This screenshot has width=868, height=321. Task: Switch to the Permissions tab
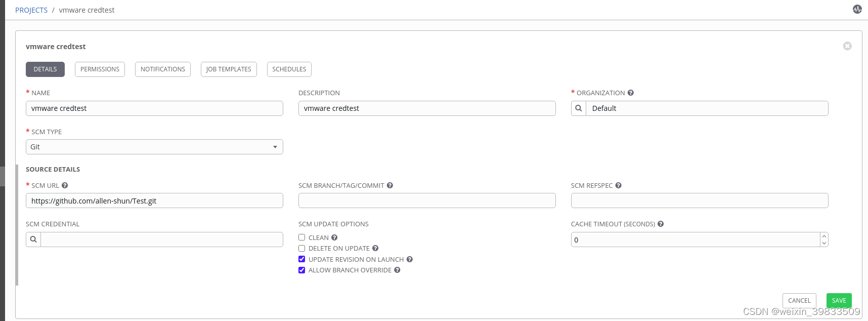100,69
